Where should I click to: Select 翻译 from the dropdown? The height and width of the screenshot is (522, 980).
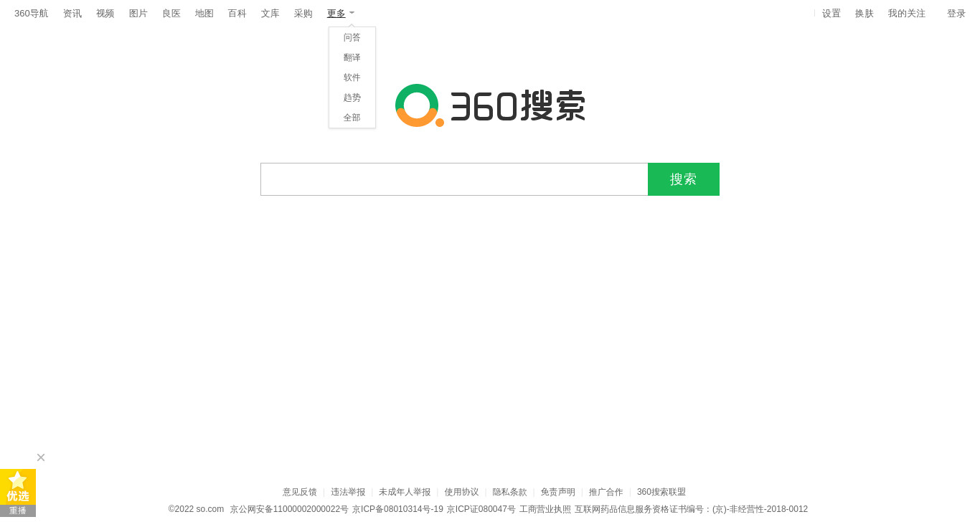tap(352, 57)
